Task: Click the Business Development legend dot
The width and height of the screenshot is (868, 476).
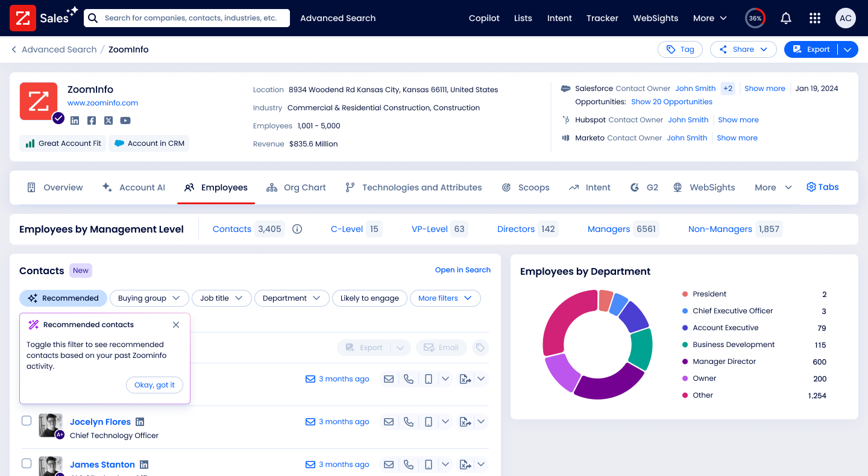Action: (685, 345)
